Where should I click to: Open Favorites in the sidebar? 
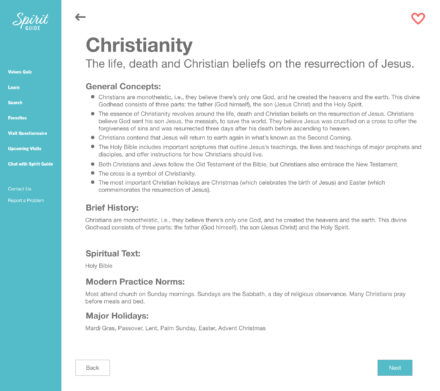point(17,118)
